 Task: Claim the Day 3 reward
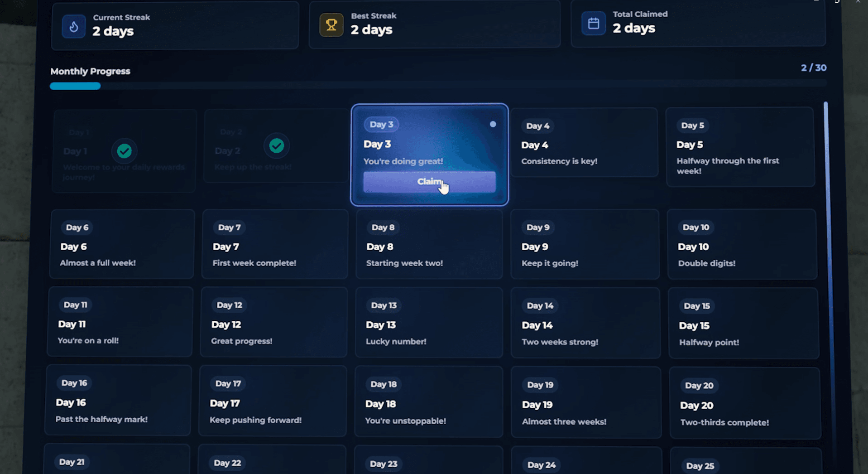point(429,182)
